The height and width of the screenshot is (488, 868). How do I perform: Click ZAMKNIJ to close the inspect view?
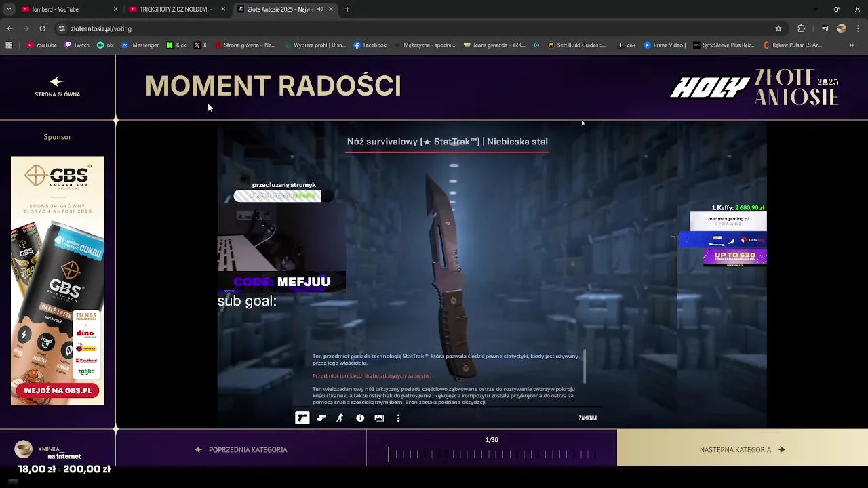click(587, 418)
